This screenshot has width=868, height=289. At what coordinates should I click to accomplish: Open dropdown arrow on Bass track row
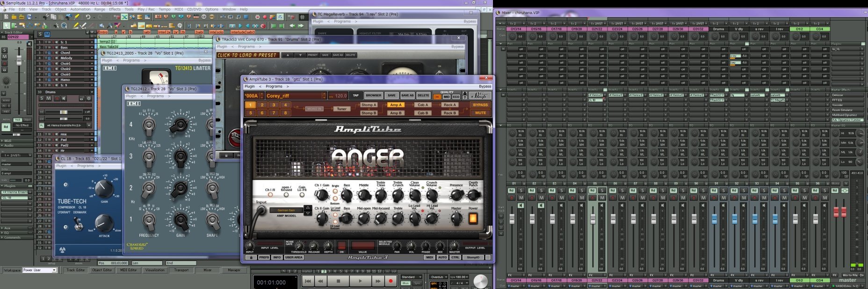[x=92, y=48]
